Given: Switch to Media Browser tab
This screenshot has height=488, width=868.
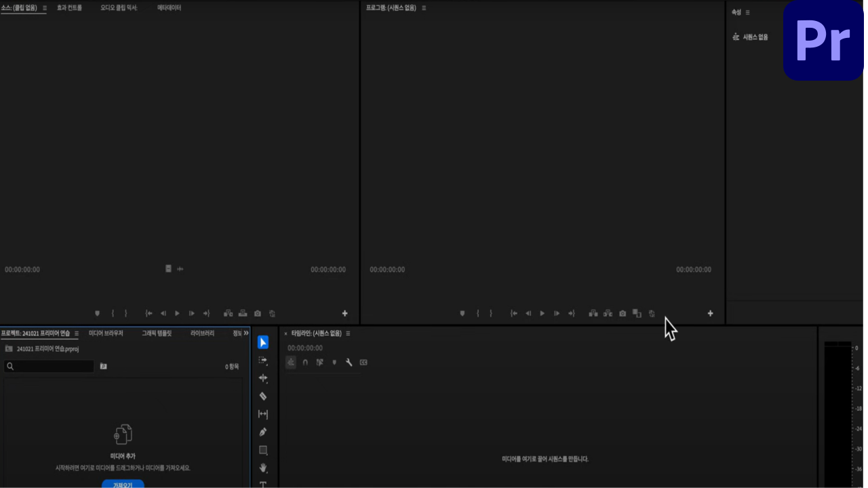Looking at the screenshot, I should [x=106, y=333].
